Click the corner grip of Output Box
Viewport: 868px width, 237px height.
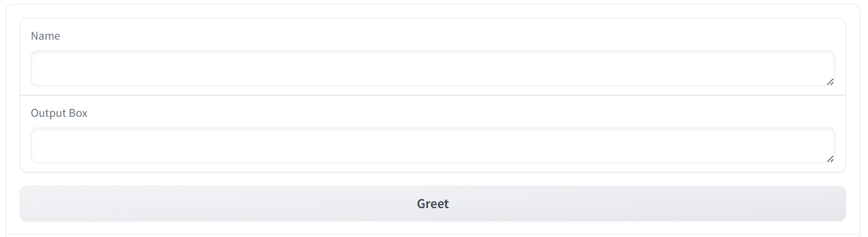coord(830,159)
